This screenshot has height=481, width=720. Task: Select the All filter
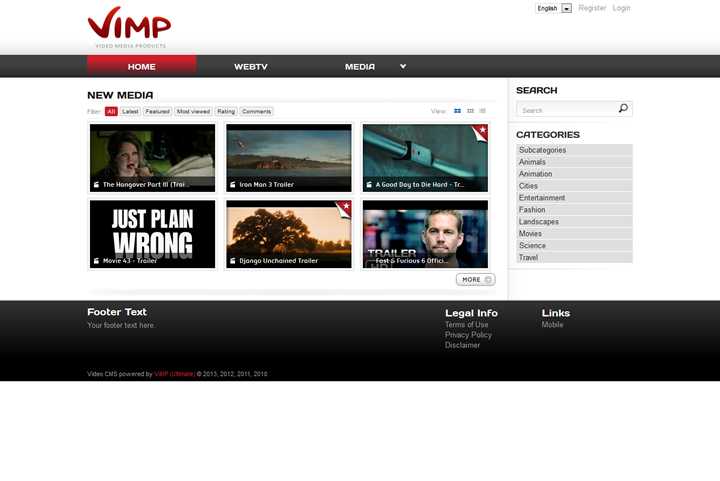(111, 112)
